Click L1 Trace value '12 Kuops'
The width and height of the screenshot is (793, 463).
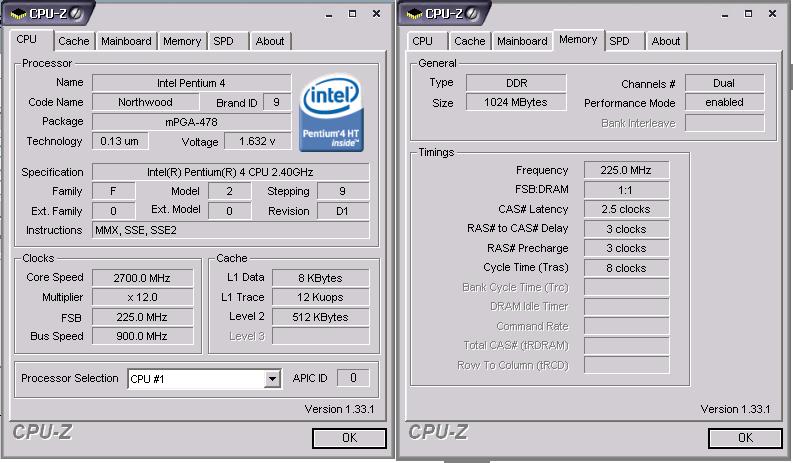(x=321, y=297)
